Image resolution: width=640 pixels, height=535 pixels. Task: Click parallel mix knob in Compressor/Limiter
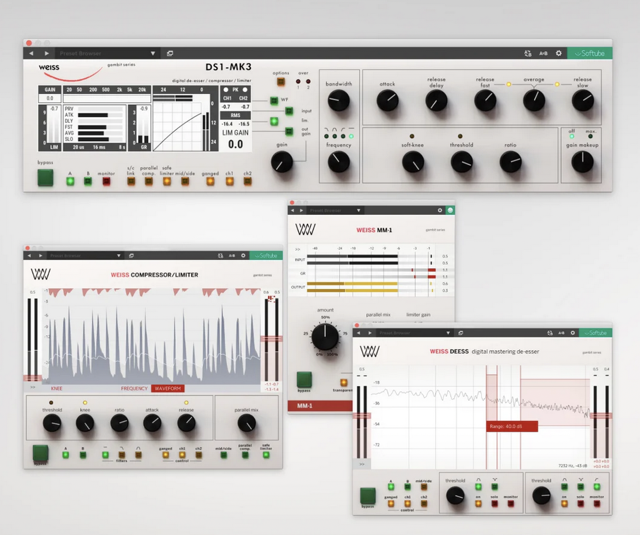pyautogui.click(x=247, y=423)
